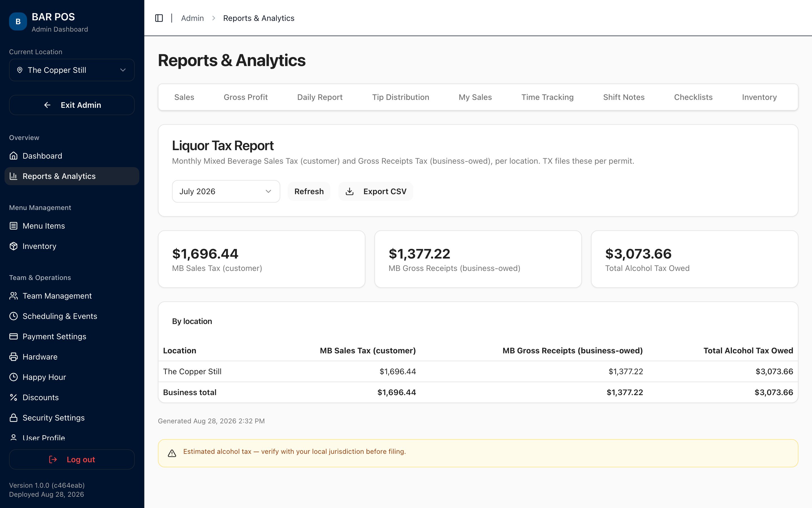Click 'MB Gross Receipts (business-owed)' column header
The image size is (812, 508).
(x=572, y=351)
